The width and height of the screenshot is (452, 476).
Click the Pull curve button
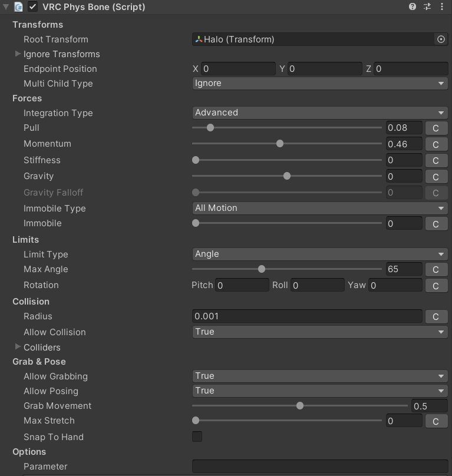[436, 128]
